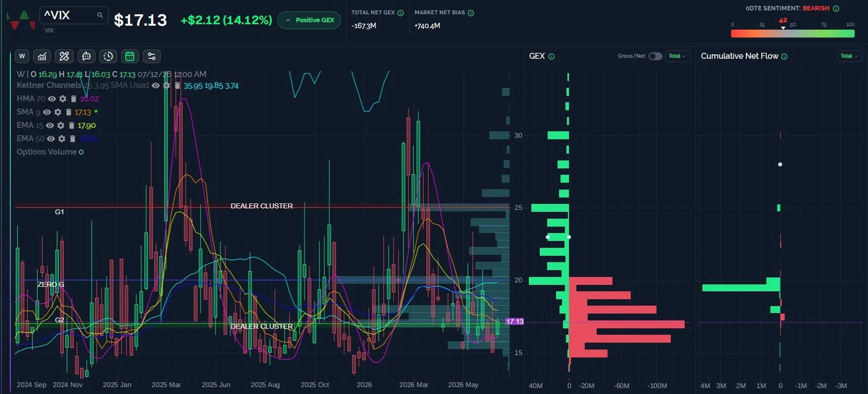
Task: Open the chart settings sliders icon
Action: [152, 56]
